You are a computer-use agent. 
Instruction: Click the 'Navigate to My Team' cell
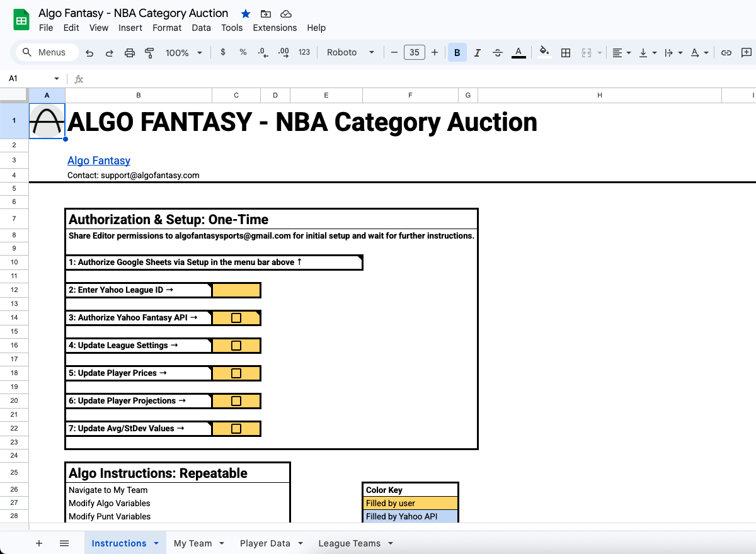pos(177,490)
